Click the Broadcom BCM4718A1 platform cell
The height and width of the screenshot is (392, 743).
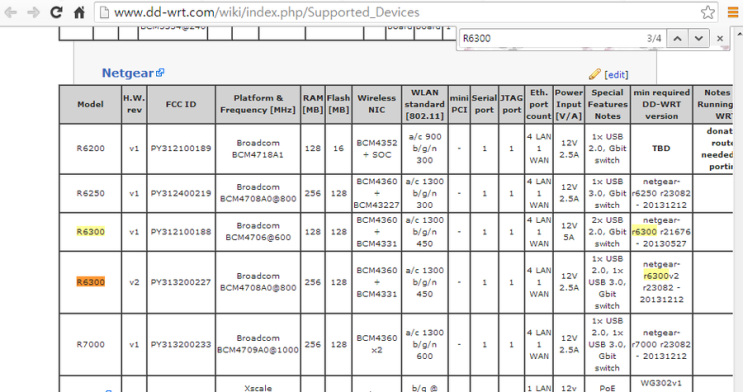tap(258, 149)
